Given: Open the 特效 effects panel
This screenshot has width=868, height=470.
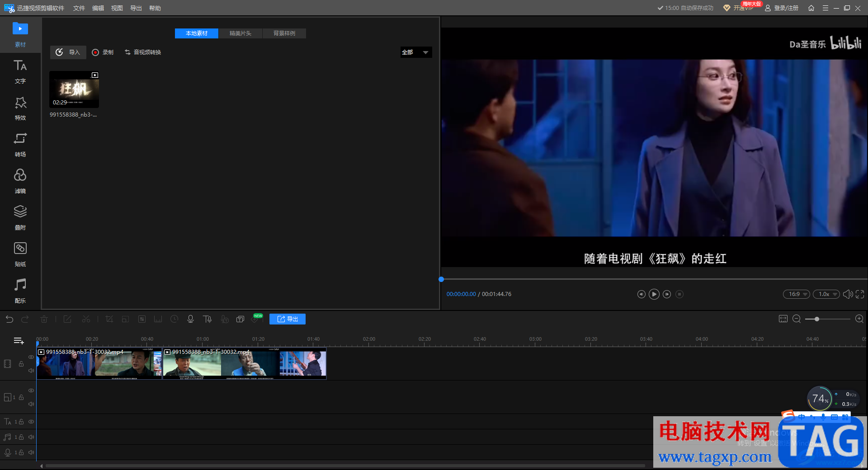Looking at the screenshot, I should click(x=20, y=108).
